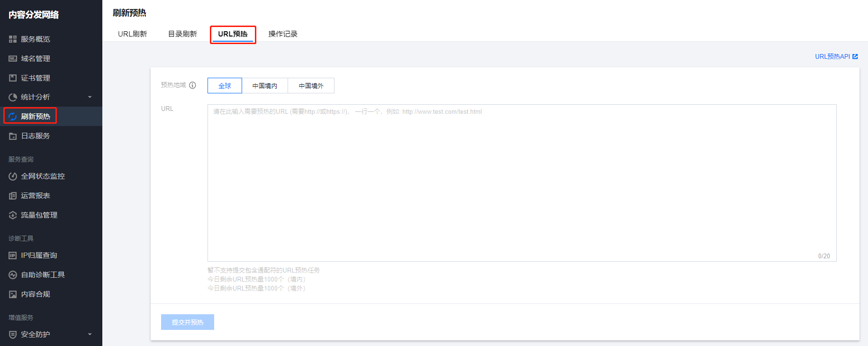This screenshot has height=346, width=868.
Task: Open the URL预热API documentation link
Action: pyautogui.click(x=836, y=56)
